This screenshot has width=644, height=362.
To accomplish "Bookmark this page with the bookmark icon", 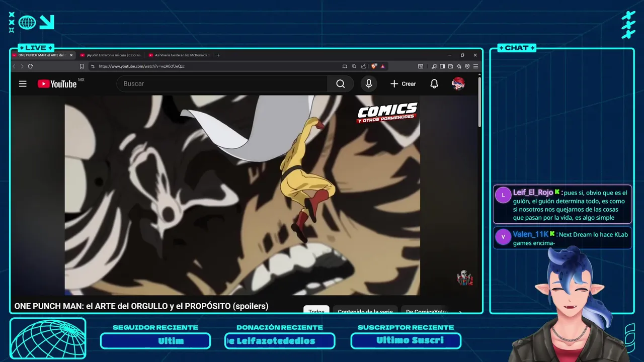I will coord(82,66).
